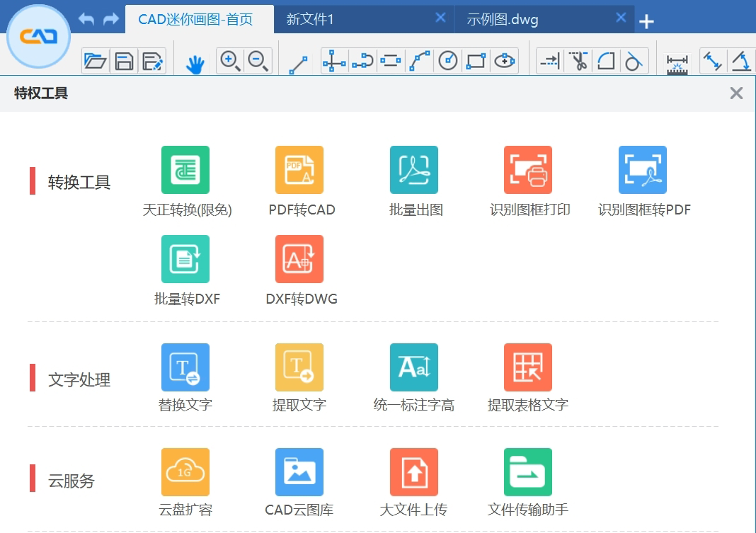756x533 pixels.
Task: Open 提取表格文字 table text extractor
Action: point(528,367)
